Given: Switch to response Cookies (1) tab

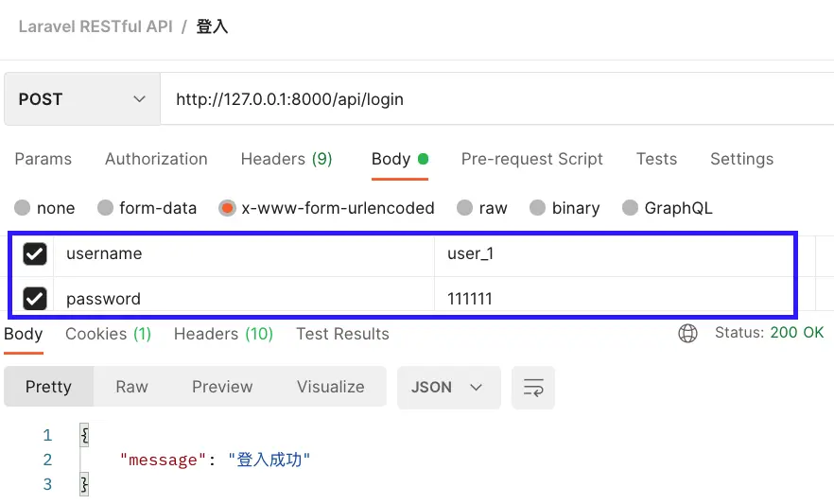Looking at the screenshot, I should 108,334.
